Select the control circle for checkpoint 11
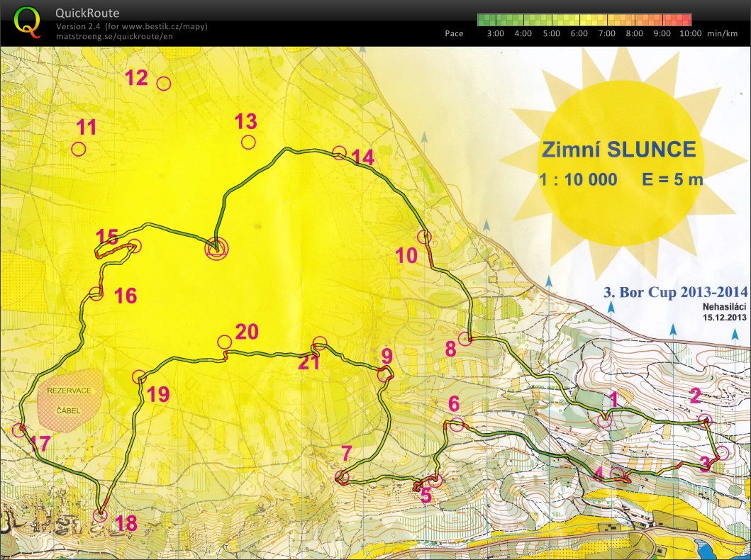 pos(79,150)
